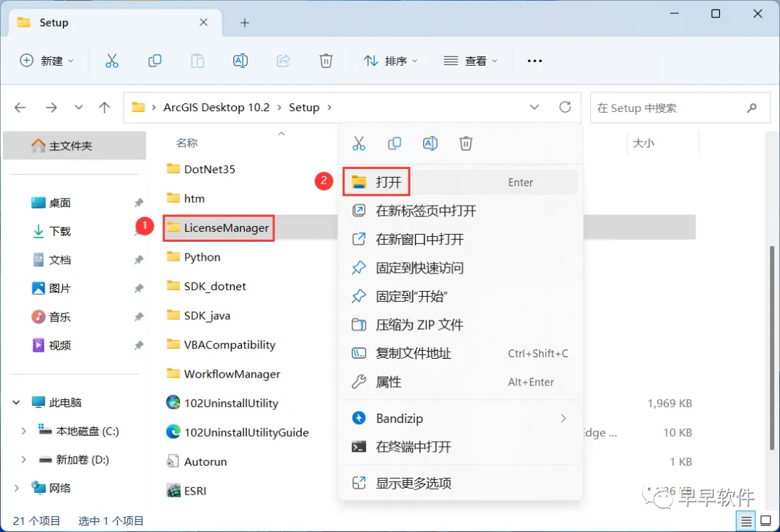Go back with the left arrow
This screenshot has height=532, width=780.
click(20, 108)
